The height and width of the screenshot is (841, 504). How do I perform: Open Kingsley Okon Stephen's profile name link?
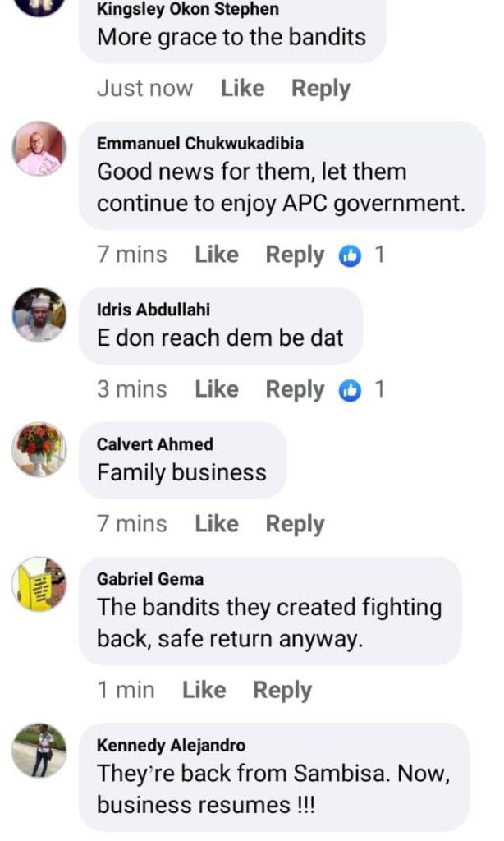[187, 10]
